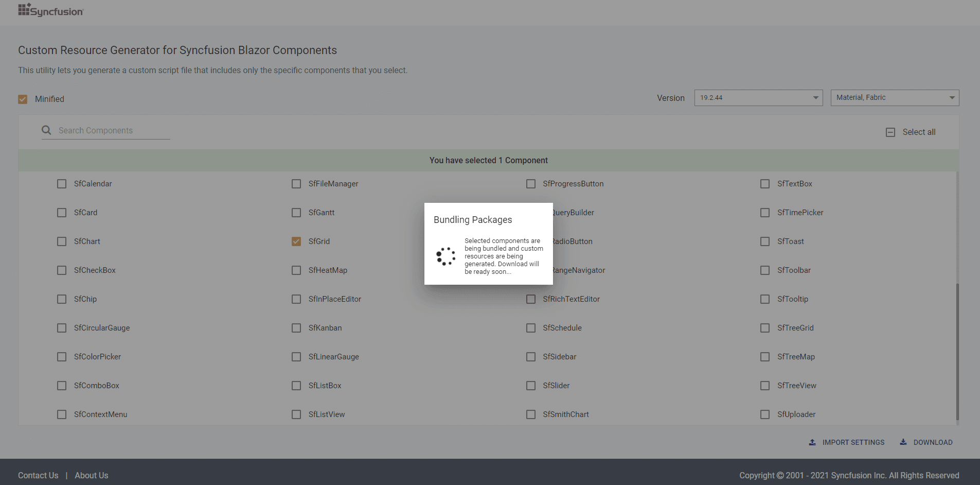
Task: Click the search magnifier icon
Action: click(46, 130)
